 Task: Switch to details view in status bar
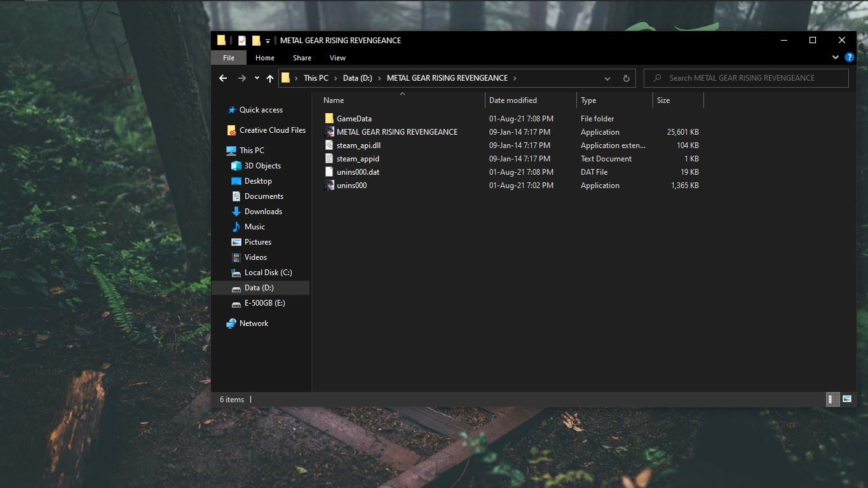click(x=830, y=399)
